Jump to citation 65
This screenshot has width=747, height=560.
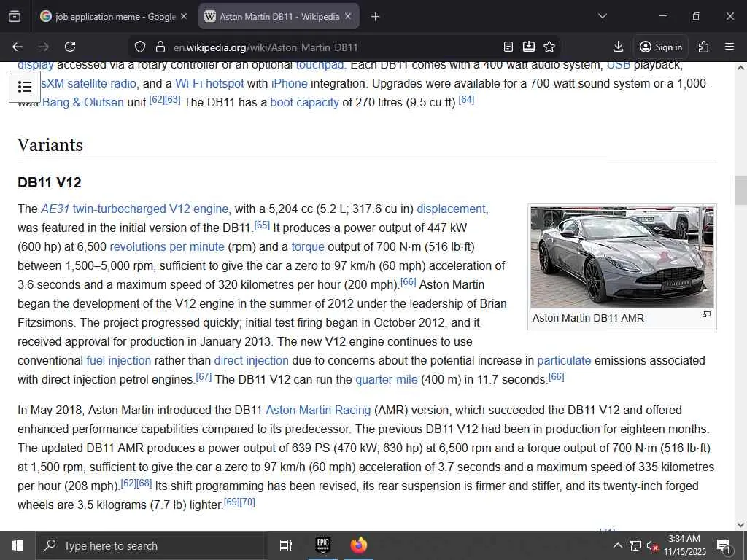pyautogui.click(x=262, y=225)
